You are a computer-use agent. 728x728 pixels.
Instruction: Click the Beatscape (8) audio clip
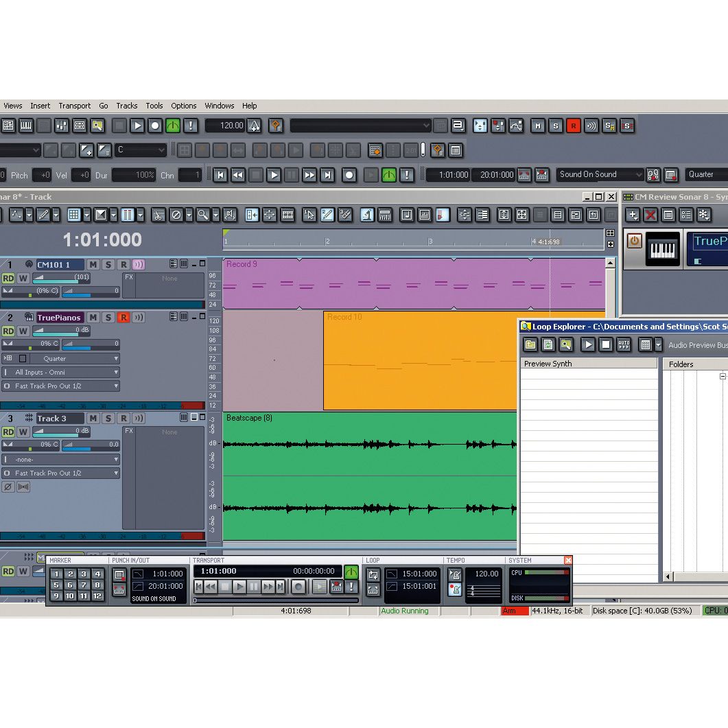[x=370, y=476]
